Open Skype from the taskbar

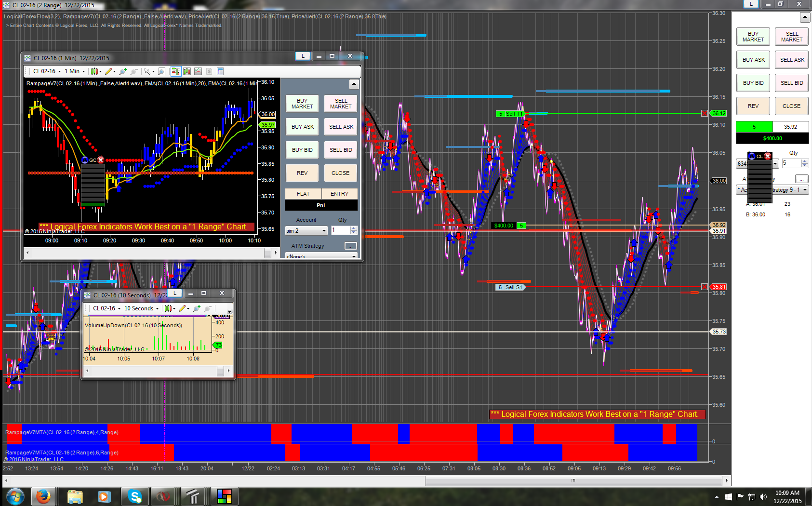point(135,496)
